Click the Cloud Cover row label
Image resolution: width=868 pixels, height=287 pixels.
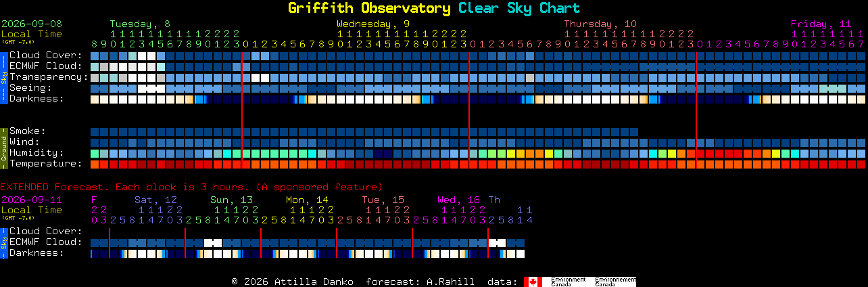45,55
